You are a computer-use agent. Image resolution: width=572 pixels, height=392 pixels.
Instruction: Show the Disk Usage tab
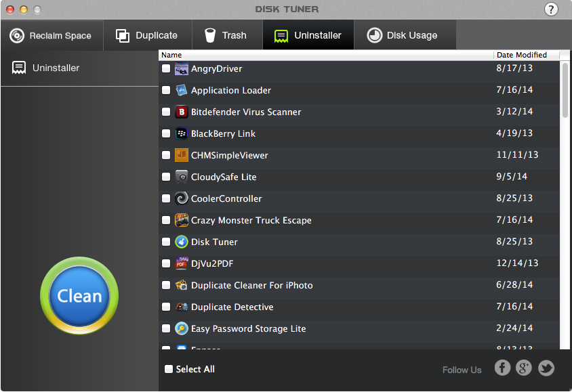405,35
